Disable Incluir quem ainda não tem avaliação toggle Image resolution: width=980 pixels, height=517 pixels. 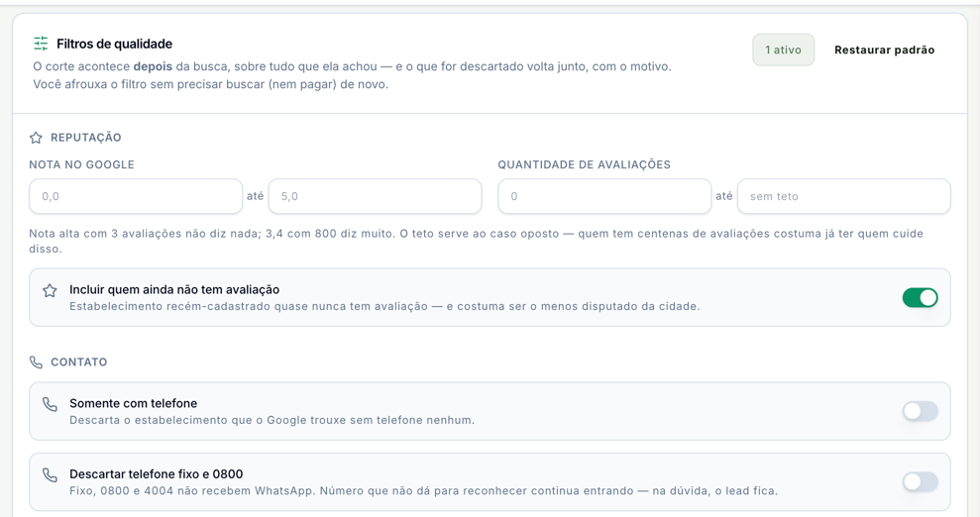pyautogui.click(x=920, y=298)
